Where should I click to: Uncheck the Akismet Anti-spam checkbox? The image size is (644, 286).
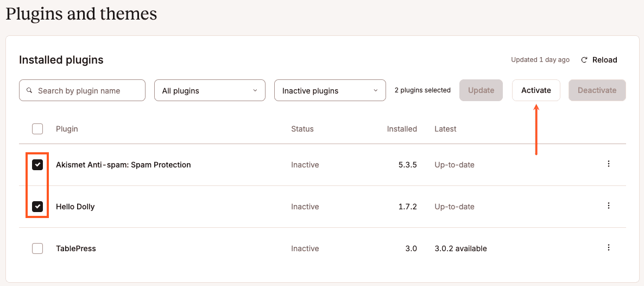coord(37,165)
